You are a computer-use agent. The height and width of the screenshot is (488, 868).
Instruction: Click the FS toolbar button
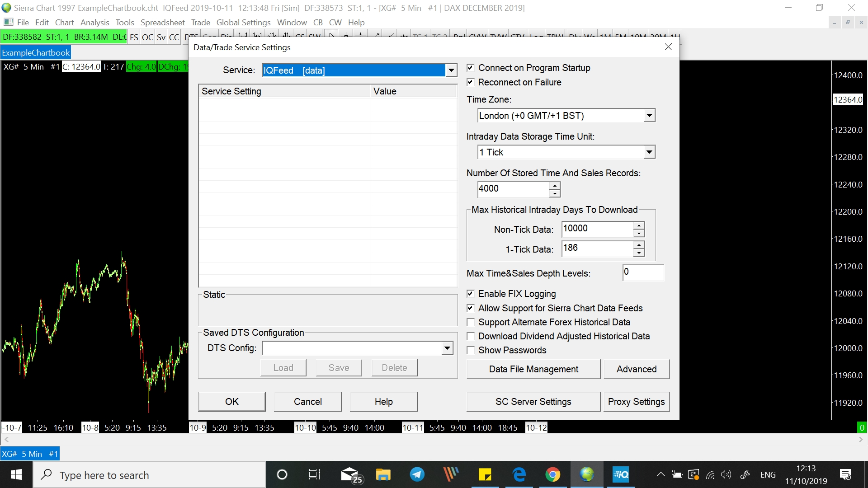click(x=134, y=38)
